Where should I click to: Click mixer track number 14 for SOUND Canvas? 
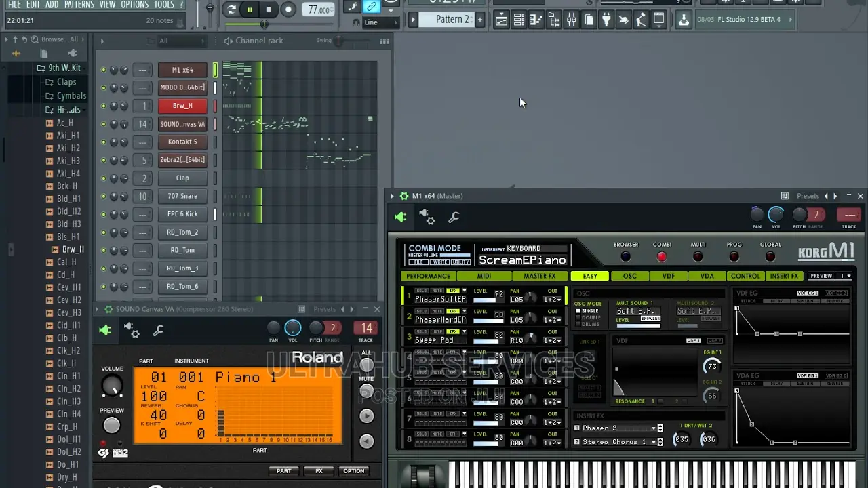[142, 124]
